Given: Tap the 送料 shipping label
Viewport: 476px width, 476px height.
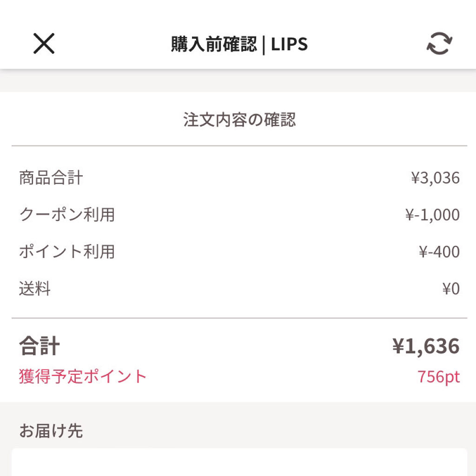Looking at the screenshot, I should coord(35,289).
